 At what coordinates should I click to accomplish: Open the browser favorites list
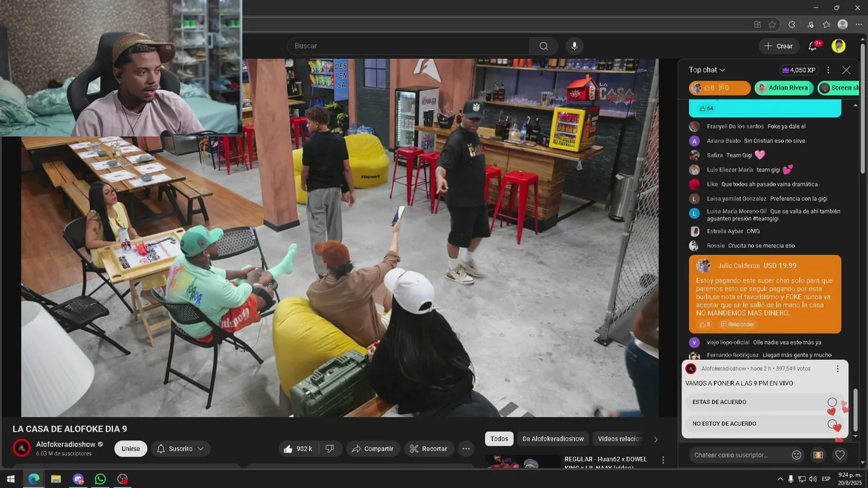point(826,24)
